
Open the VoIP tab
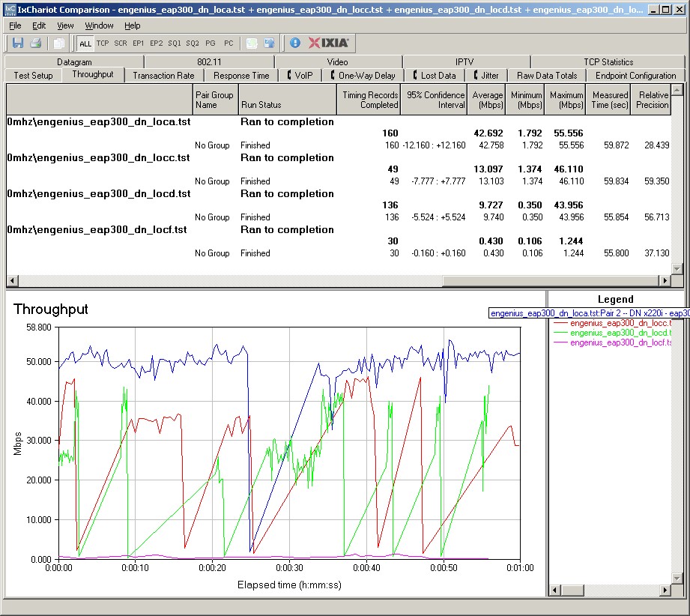click(300, 76)
